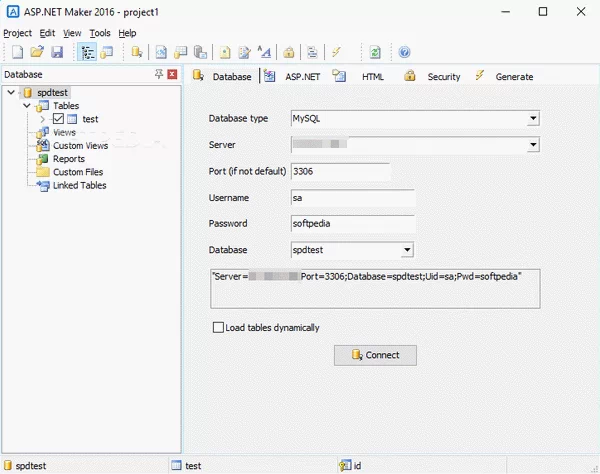Image resolution: width=600 pixels, height=474 pixels.
Task: Close the Database panel with red X
Action: click(173, 74)
